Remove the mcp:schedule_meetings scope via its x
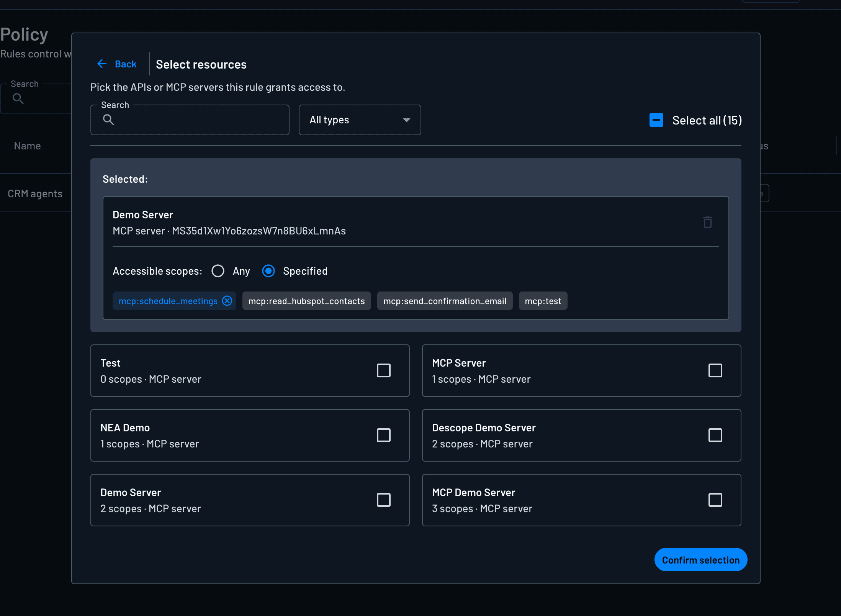The image size is (841, 616). pos(227,301)
